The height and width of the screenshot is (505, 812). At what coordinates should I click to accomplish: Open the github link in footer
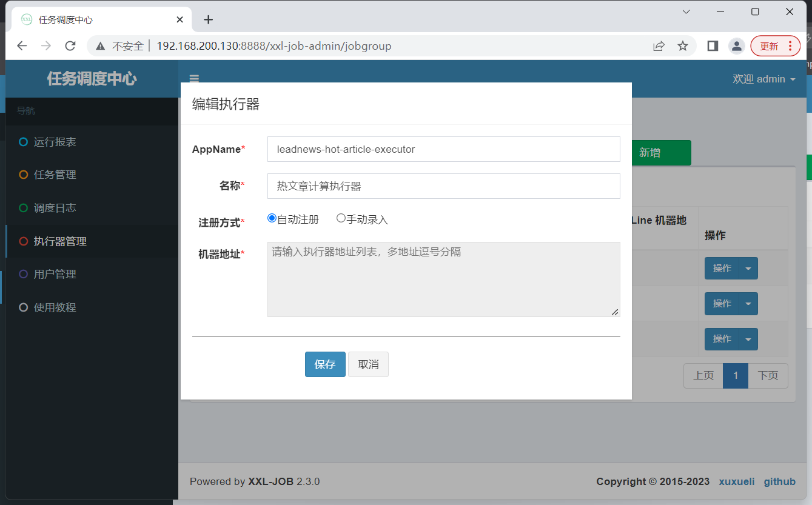click(779, 481)
